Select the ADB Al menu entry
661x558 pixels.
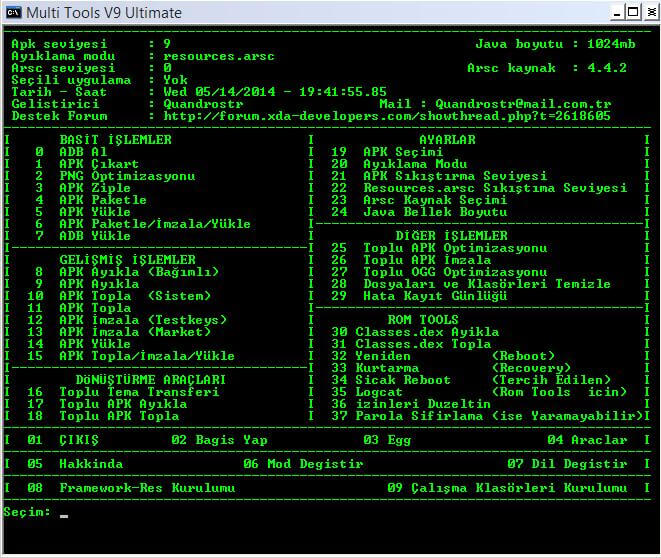coord(83,152)
